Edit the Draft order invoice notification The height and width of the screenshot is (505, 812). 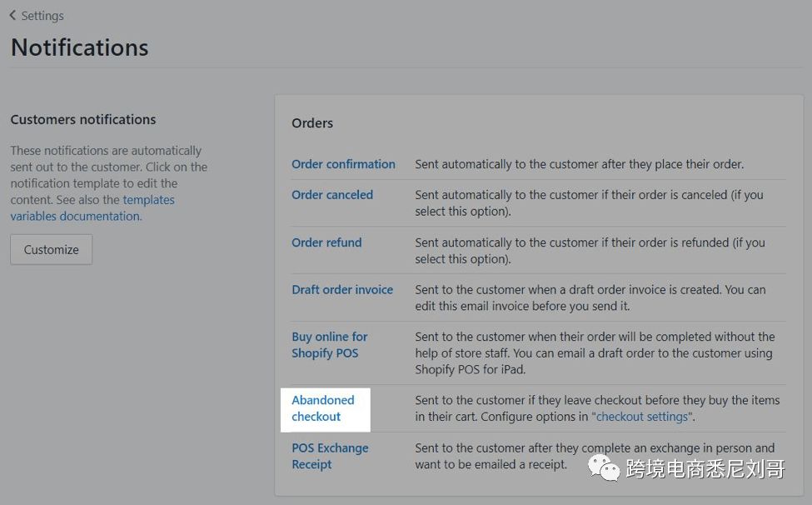pos(341,290)
